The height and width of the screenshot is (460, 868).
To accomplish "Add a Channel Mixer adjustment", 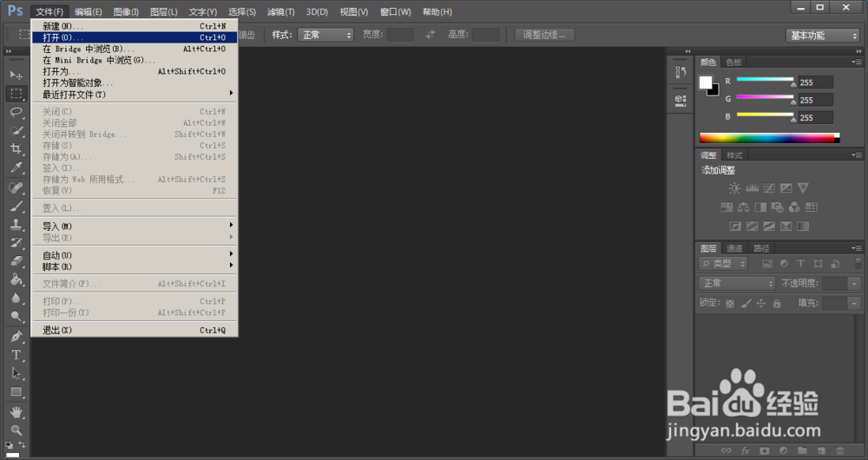I will point(794,207).
